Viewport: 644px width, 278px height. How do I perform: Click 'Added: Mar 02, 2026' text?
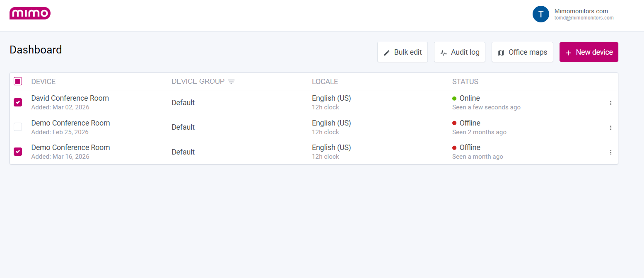60,107
